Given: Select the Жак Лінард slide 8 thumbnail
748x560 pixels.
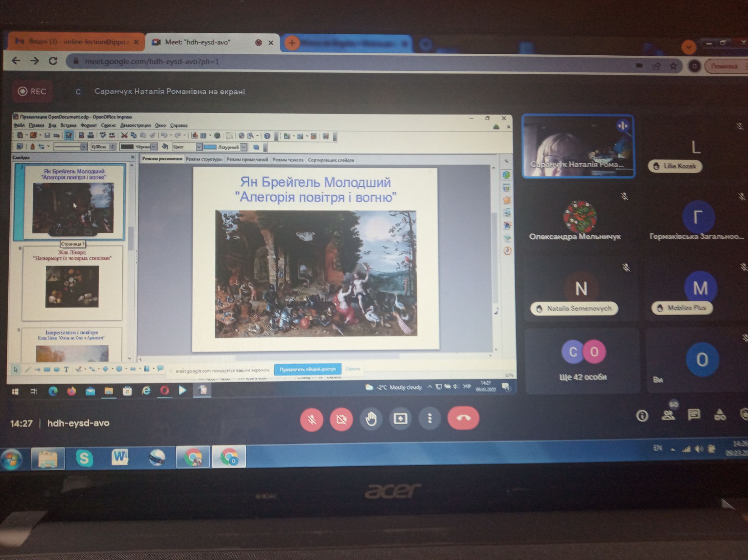Looking at the screenshot, I should tap(72, 283).
